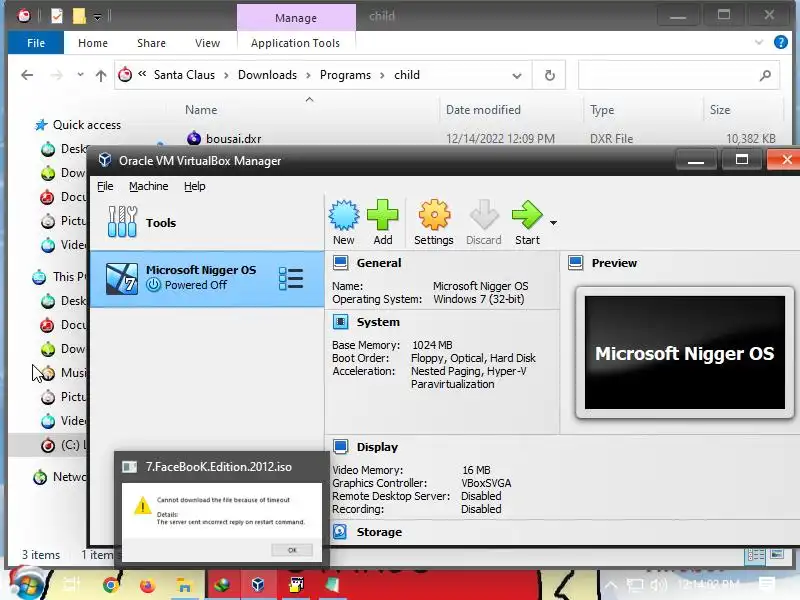Viewport: 800px width, 600px height.
Task: Click the VM preview thumbnail
Action: [685, 353]
